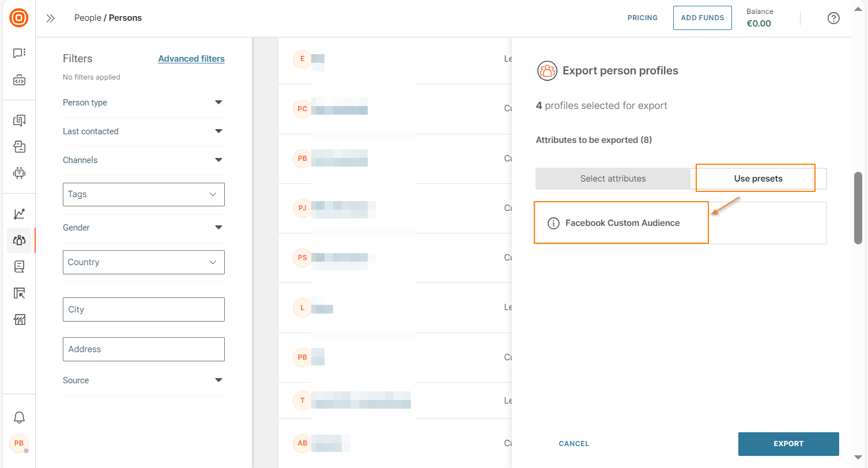The width and height of the screenshot is (868, 468).
Task: Open the PB user account avatar
Action: point(19,443)
